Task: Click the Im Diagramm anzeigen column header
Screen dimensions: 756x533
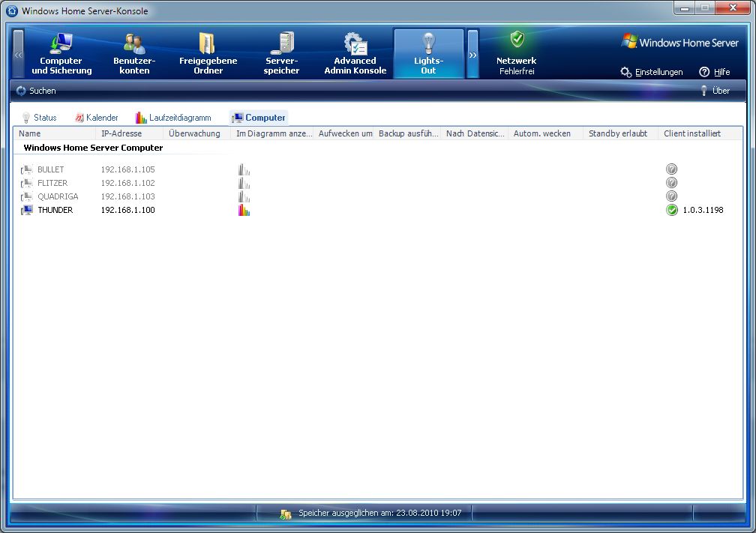Action: (x=272, y=133)
